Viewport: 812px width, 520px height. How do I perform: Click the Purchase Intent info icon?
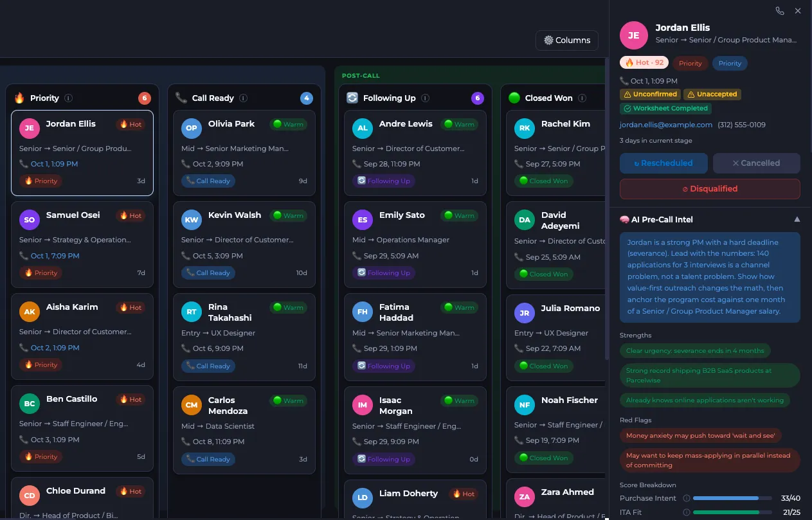point(686,498)
